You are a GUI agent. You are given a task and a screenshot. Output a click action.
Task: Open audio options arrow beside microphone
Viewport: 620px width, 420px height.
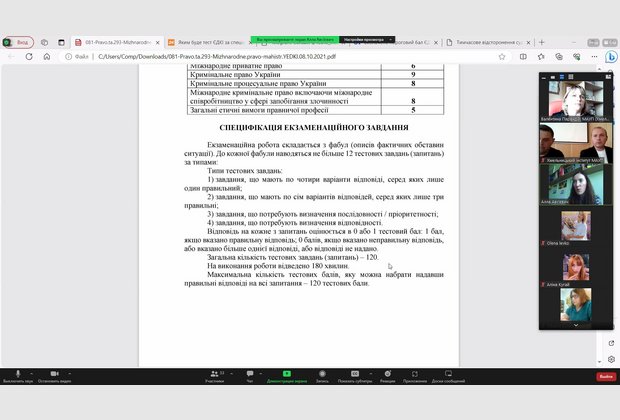click(x=31, y=373)
